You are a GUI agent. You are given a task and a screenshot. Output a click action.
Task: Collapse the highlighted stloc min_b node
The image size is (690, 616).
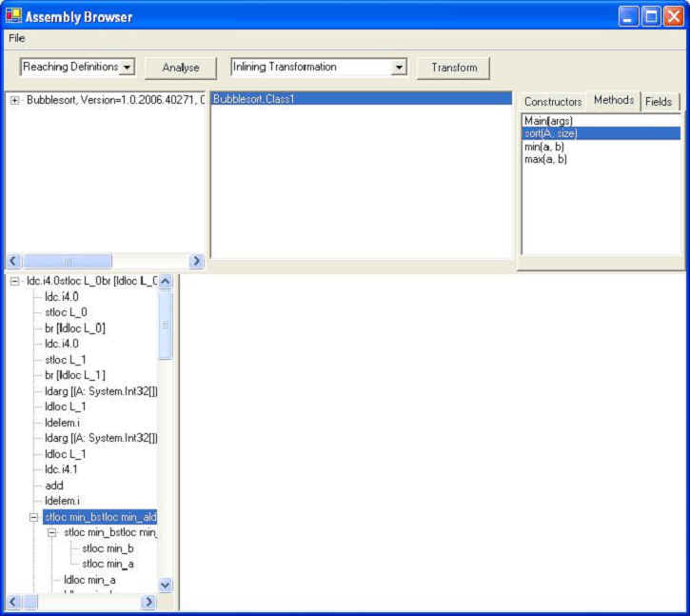[34, 517]
